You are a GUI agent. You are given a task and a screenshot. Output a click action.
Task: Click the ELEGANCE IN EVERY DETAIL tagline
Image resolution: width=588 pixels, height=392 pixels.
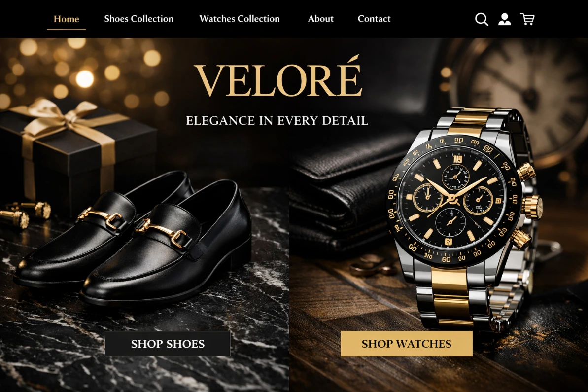pyautogui.click(x=277, y=121)
